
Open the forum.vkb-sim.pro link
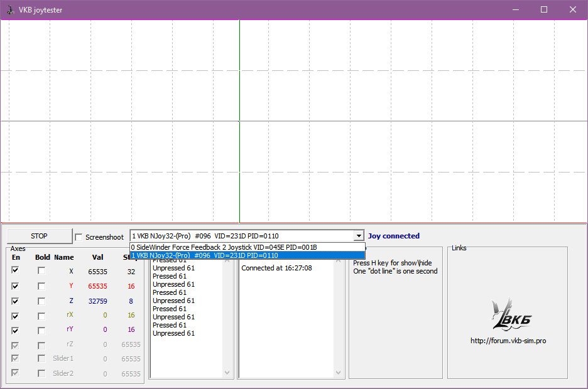click(508, 341)
